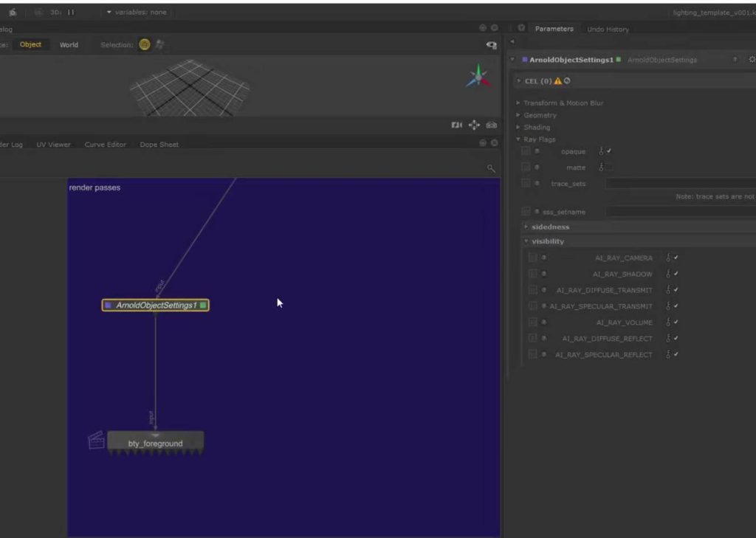
Task: Click the viewer pan/move arrows icon
Action: 474,125
